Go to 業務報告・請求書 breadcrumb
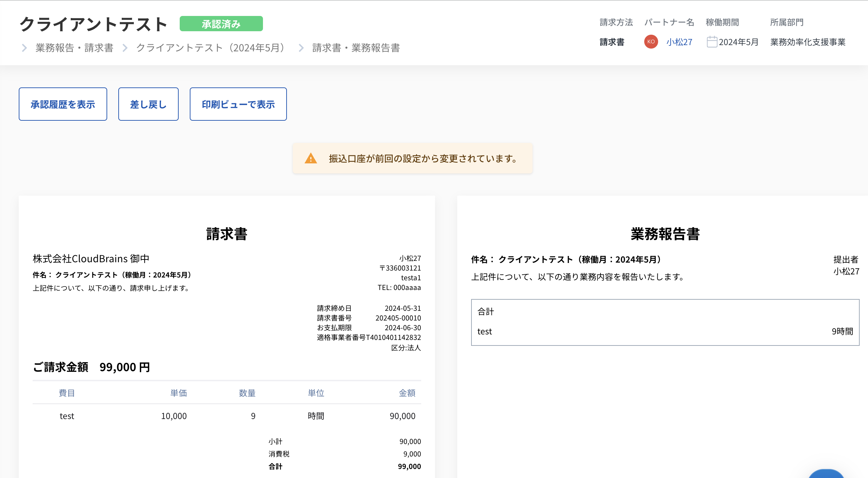This screenshot has width=868, height=478. 74,48
